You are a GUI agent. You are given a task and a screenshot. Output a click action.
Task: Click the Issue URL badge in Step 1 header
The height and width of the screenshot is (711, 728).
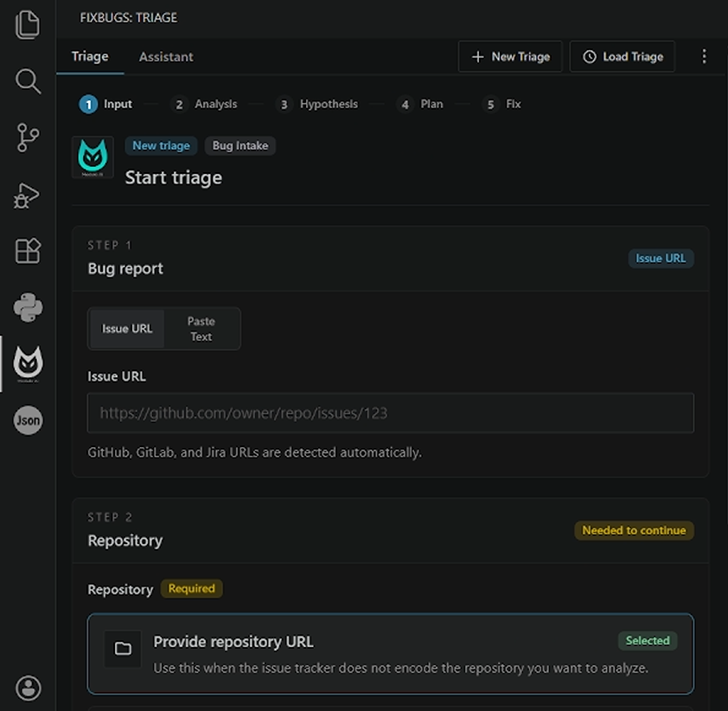point(661,259)
